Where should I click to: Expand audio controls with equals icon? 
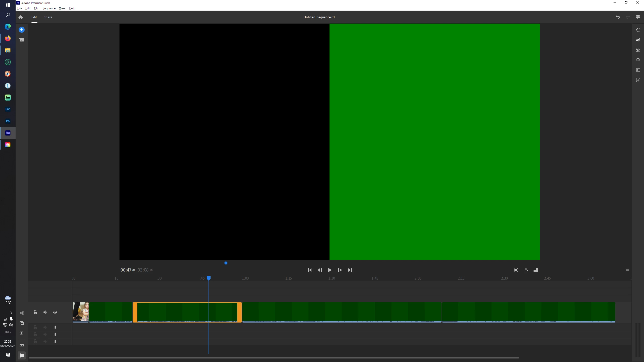627,270
